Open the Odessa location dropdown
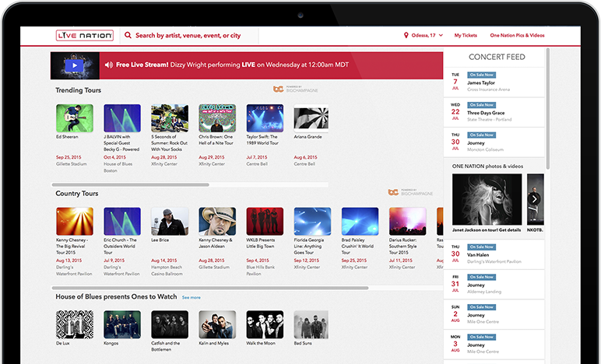 (424, 35)
